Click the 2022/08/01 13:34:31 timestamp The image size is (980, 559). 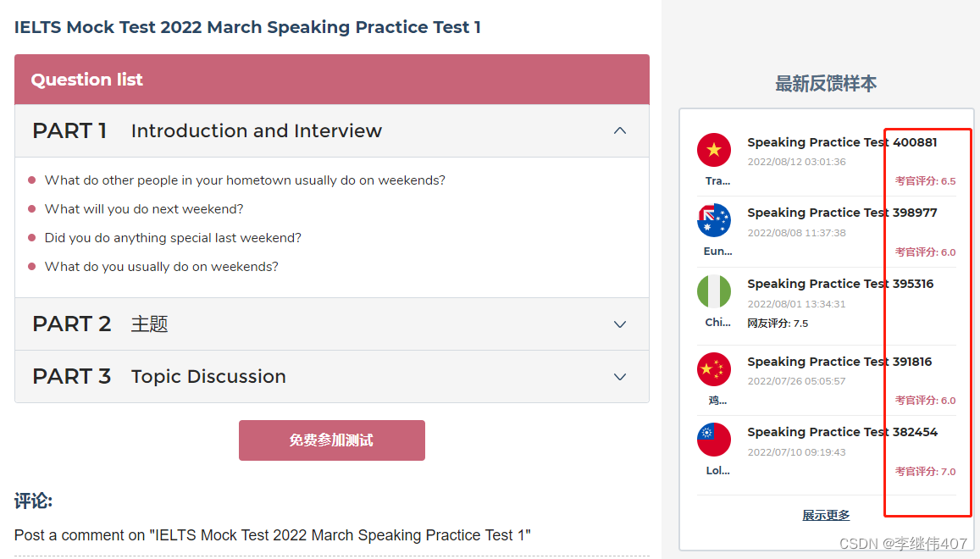pos(796,304)
